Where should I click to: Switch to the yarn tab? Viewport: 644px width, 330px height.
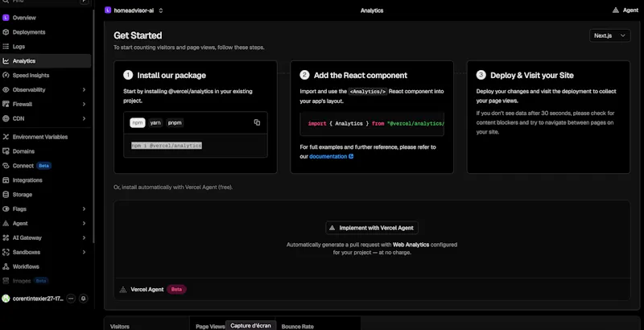coord(155,122)
